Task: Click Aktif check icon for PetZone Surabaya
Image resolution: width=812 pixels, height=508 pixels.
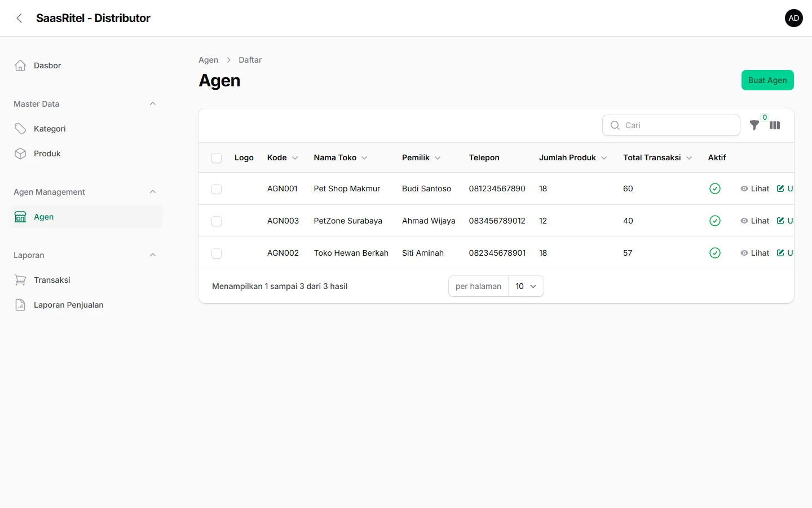Action: point(715,221)
